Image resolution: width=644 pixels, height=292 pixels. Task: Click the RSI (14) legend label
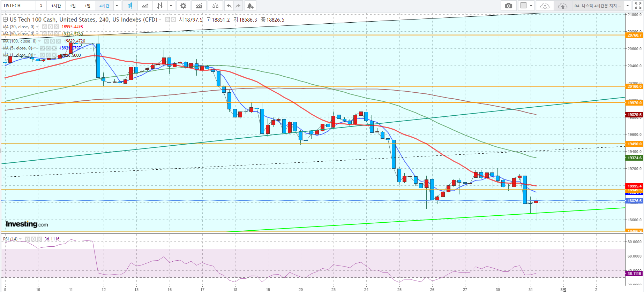point(10,239)
